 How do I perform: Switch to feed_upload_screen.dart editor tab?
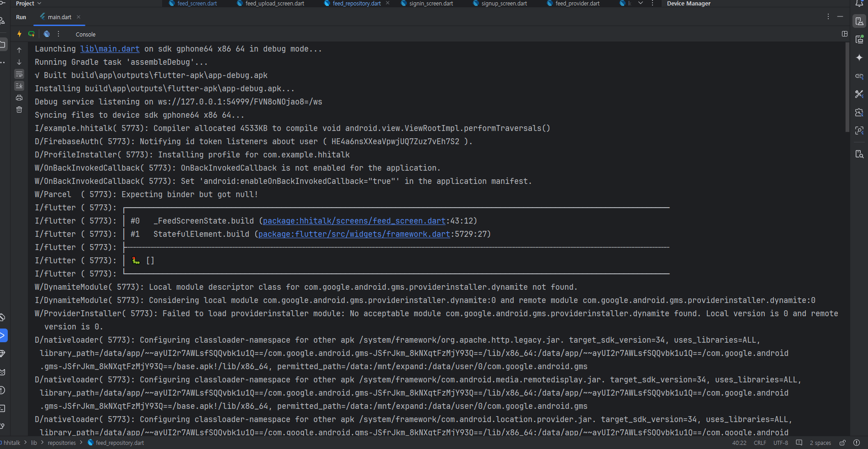click(x=271, y=3)
